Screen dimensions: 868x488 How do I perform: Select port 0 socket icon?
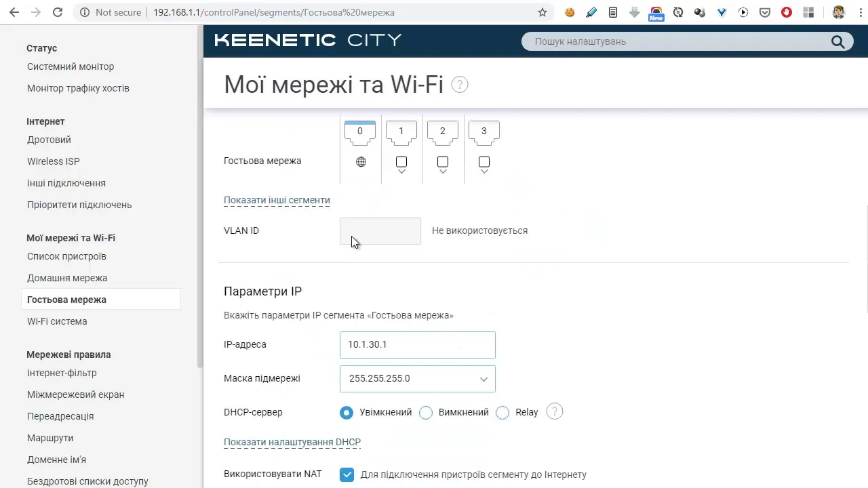360,133
